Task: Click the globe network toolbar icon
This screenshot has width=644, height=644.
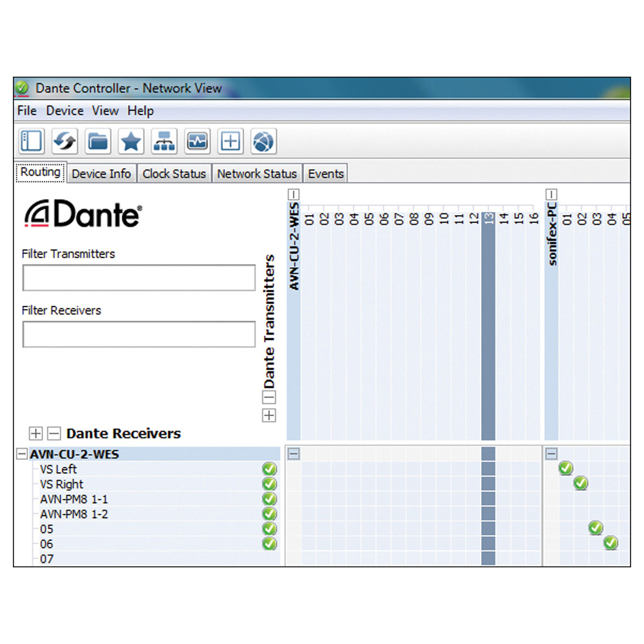Action: pos(263,141)
